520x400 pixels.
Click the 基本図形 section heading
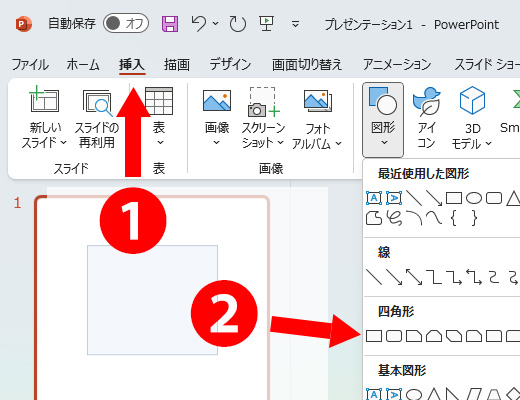tap(402, 370)
